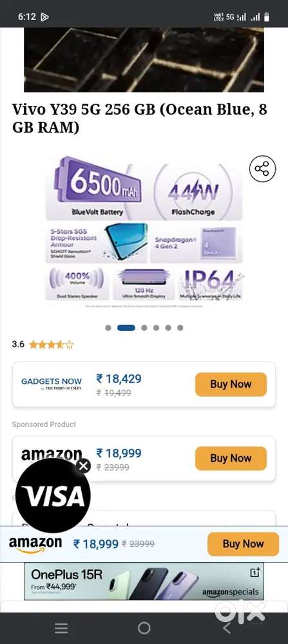Select third carousel dot indicator
The image size is (288, 644).
point(144,328)
